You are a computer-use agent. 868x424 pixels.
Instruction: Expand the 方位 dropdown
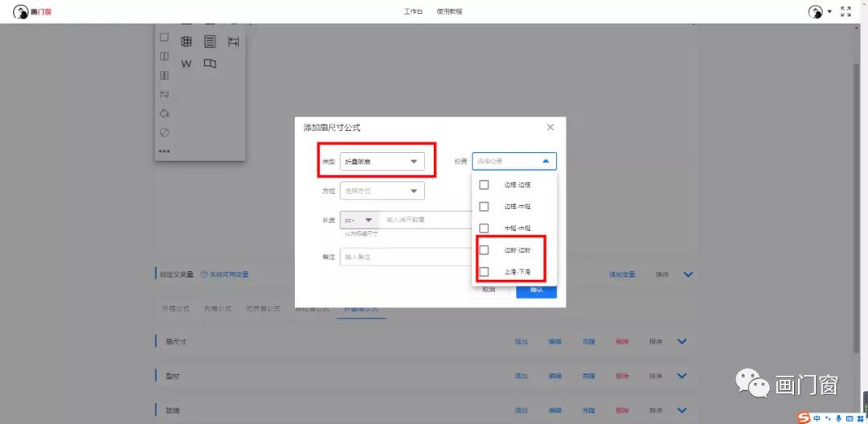[382, 191]
